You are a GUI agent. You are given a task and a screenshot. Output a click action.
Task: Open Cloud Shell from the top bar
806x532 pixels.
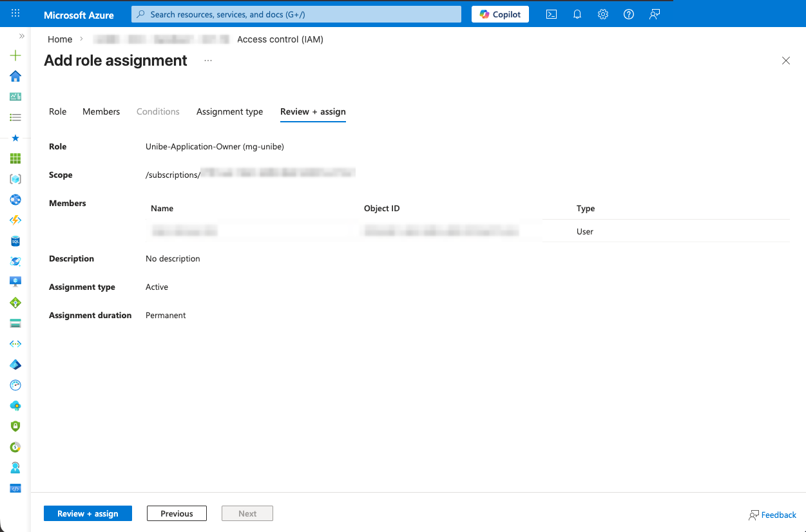click(x=552, y=14)
